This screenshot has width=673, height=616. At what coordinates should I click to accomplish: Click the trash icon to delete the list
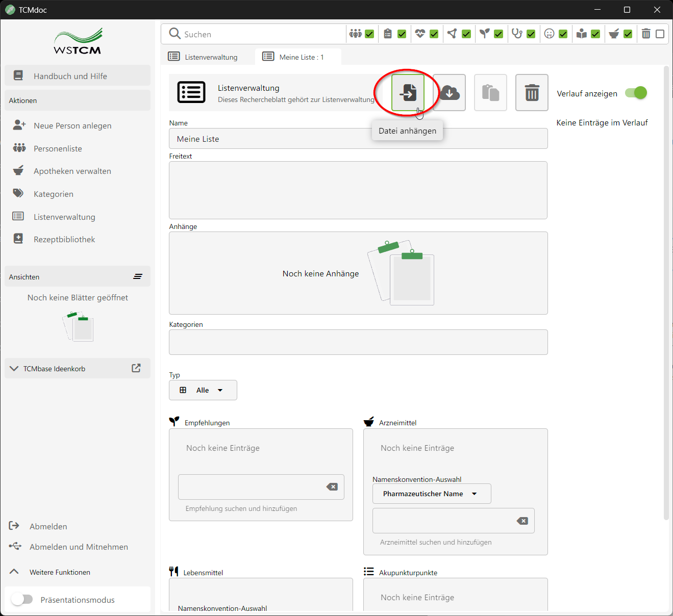pos(531,93)
